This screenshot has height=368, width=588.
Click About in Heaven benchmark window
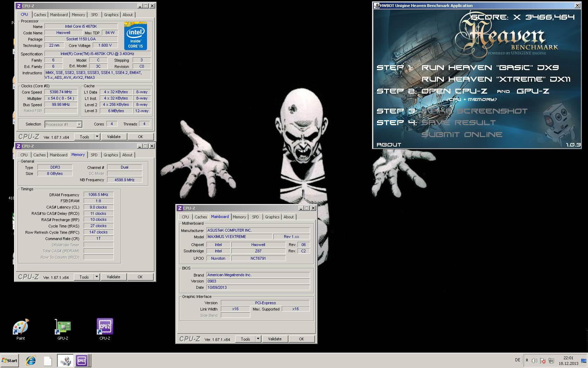389,144
